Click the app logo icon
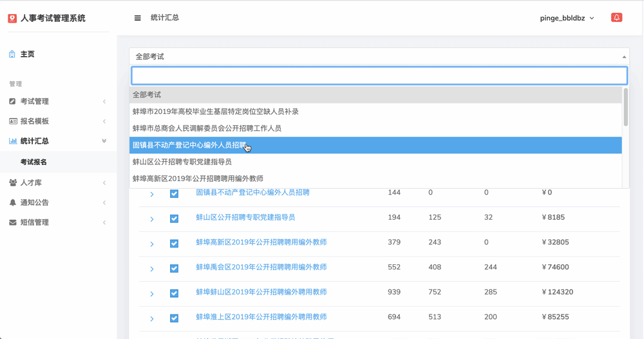Image resolution: width=644 pixels, height=339 pixels. tap(12, 18)
